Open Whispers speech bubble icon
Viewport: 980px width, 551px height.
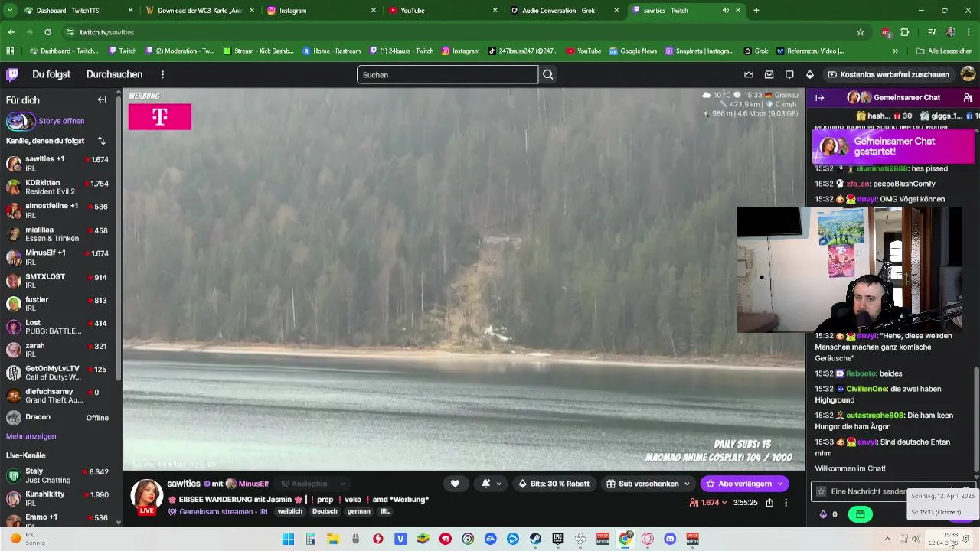[789, 74]
